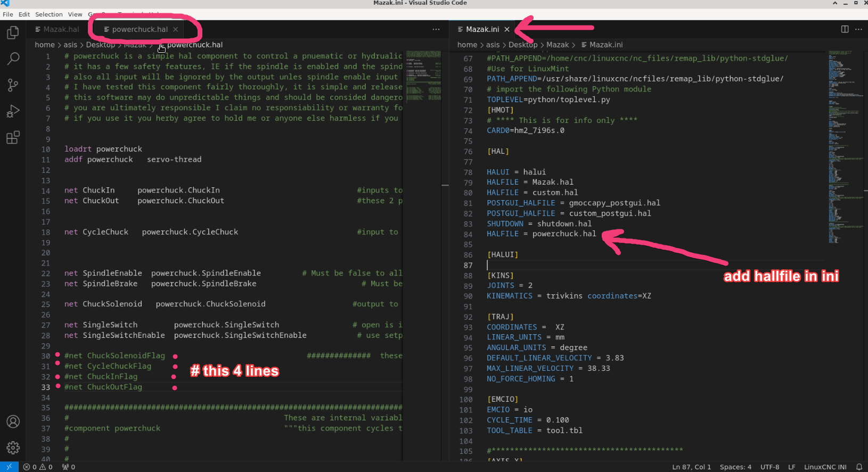Click the '#net CycleChuckFlag' line

(108, 366)
